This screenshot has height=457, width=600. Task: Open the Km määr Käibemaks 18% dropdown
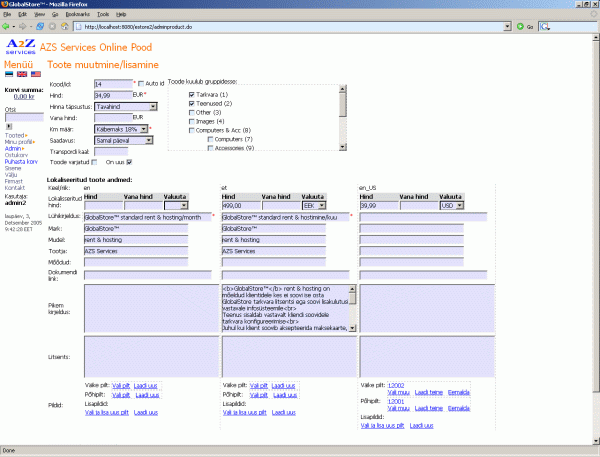pyautogui.click(x=121, y=129)
